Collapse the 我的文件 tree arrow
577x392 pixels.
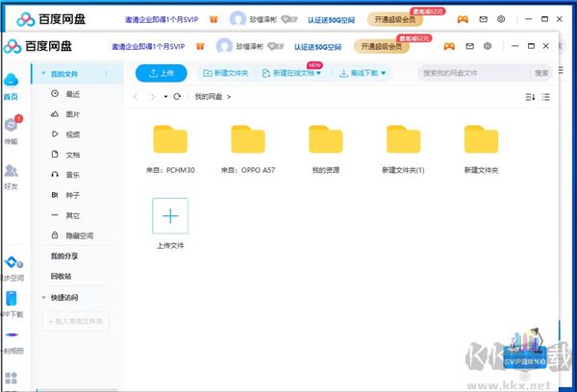[x=43, y=74]
